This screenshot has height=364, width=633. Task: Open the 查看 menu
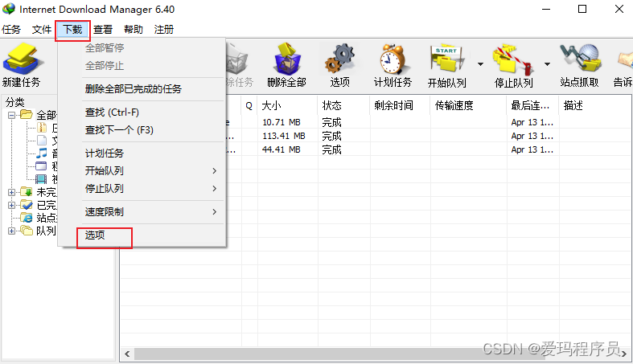[x=103, y=30]
